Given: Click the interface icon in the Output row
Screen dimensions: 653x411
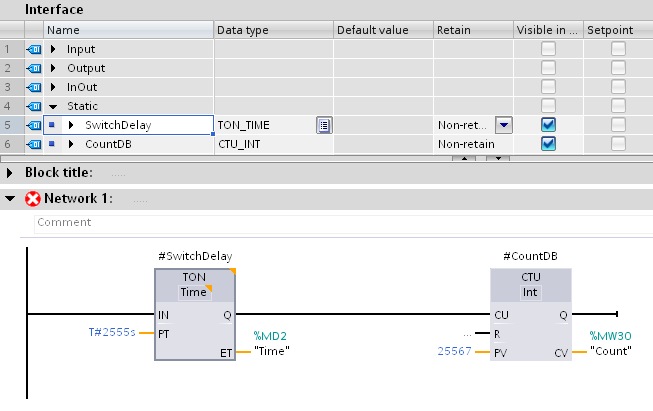Looking at the screenshot, I should coord(33,68).
